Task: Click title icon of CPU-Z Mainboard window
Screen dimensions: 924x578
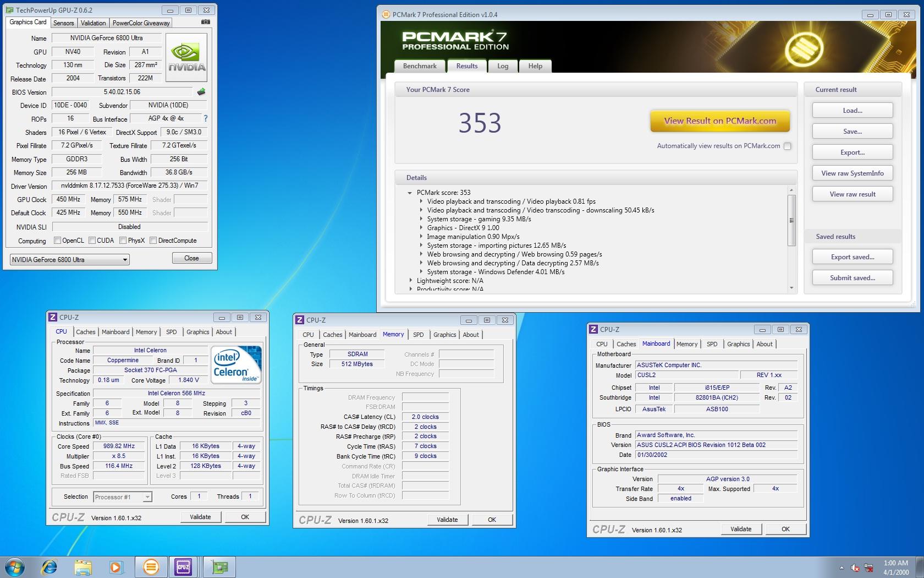Action: click(x=593, y=329)
